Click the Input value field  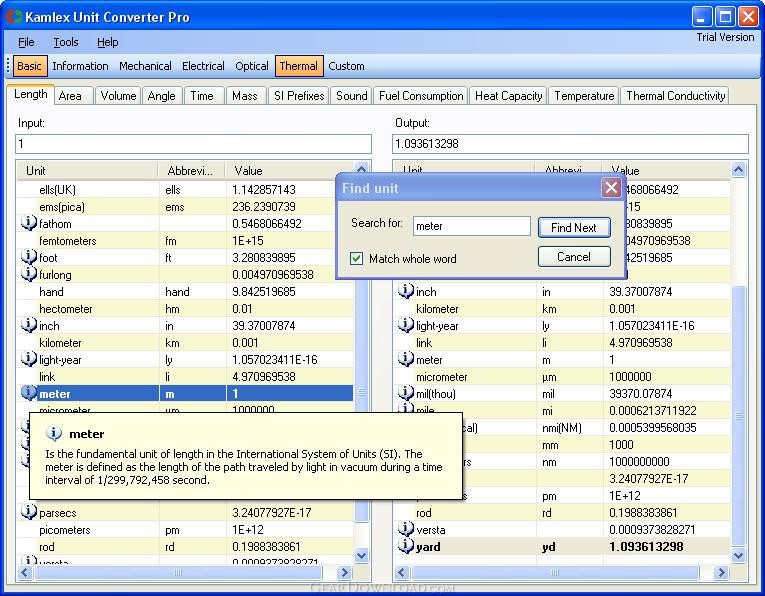tap(193, 144)
